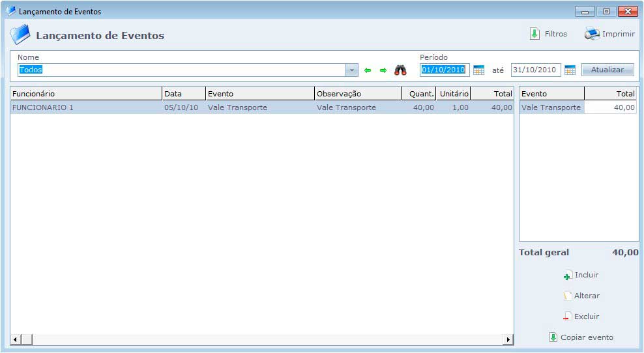This screenshot has height=353, width=644.
Task: Open calendar picker for end date
Action: 570,70
